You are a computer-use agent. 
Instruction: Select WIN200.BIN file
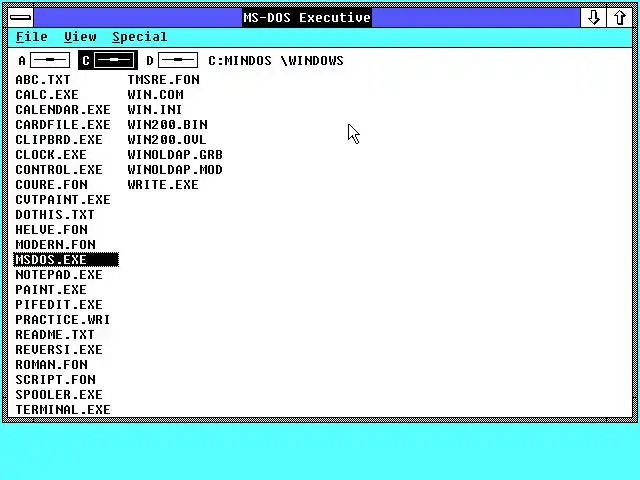[x=167, y=124]
